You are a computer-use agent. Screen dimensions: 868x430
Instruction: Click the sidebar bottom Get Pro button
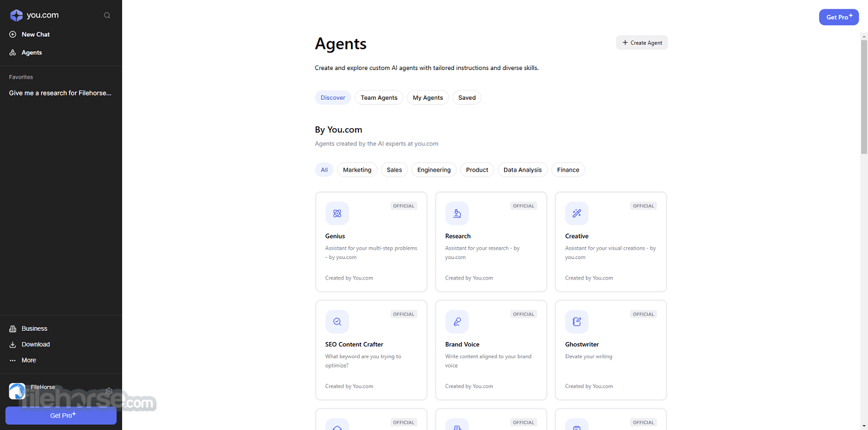(x=61, y=416)
